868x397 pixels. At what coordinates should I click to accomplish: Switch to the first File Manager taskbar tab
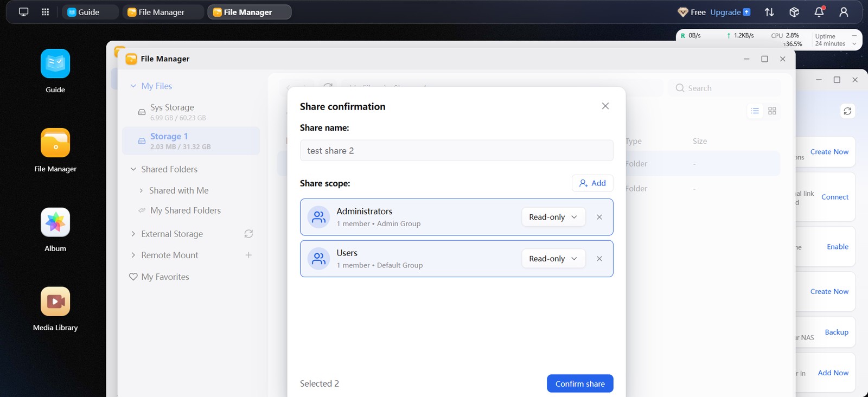pyautogui.click(x=163, y=12)
